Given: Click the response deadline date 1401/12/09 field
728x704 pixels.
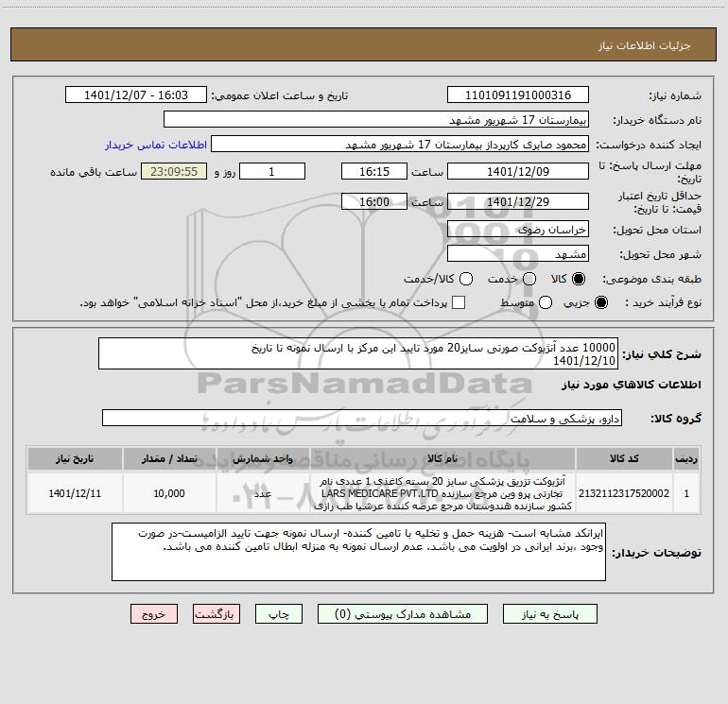Looking at the screenshot, I should pyautogui.click(x=518, y=171).
